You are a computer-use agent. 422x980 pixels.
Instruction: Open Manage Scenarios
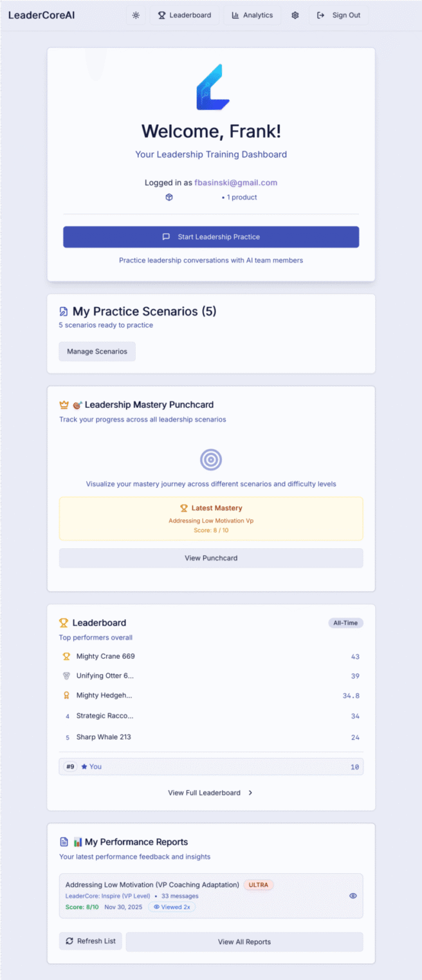pyautogui.click(x=97, y=351)
